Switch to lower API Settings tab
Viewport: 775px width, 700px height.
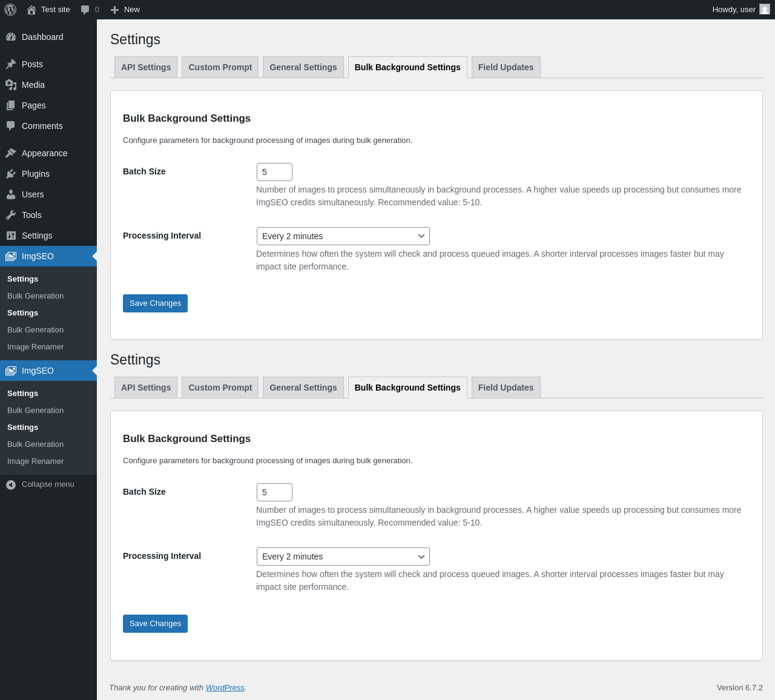pos(146,388)
